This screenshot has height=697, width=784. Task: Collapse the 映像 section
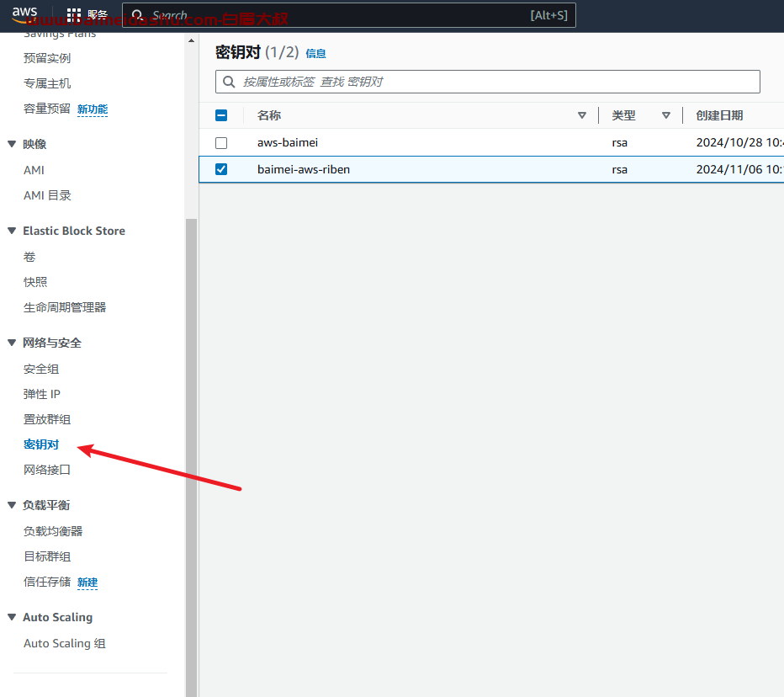[12, 144]
